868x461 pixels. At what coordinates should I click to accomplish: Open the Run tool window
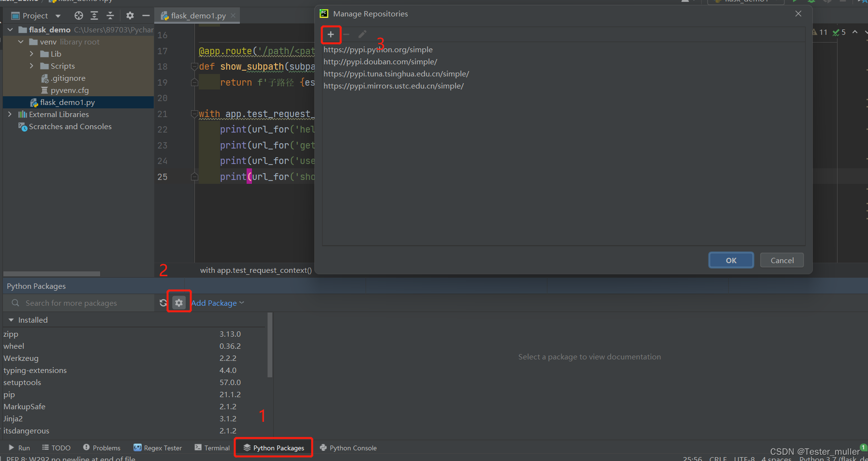tap(19, 448)
